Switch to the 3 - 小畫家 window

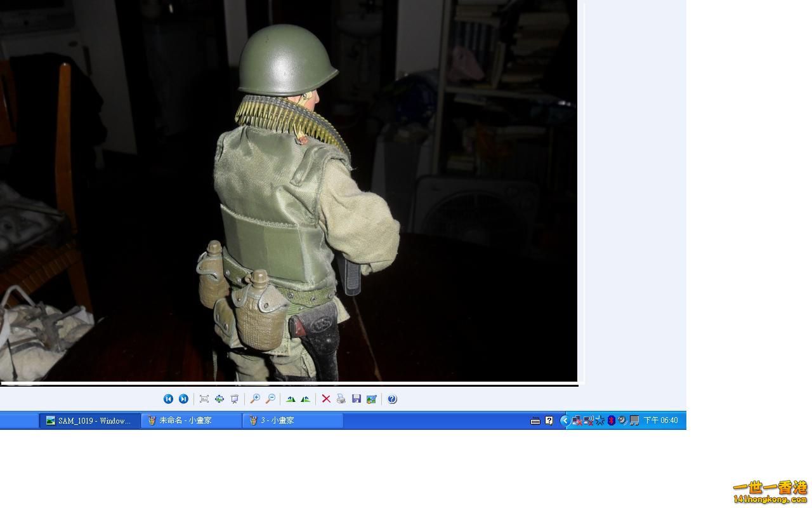[x=292, y=420]
